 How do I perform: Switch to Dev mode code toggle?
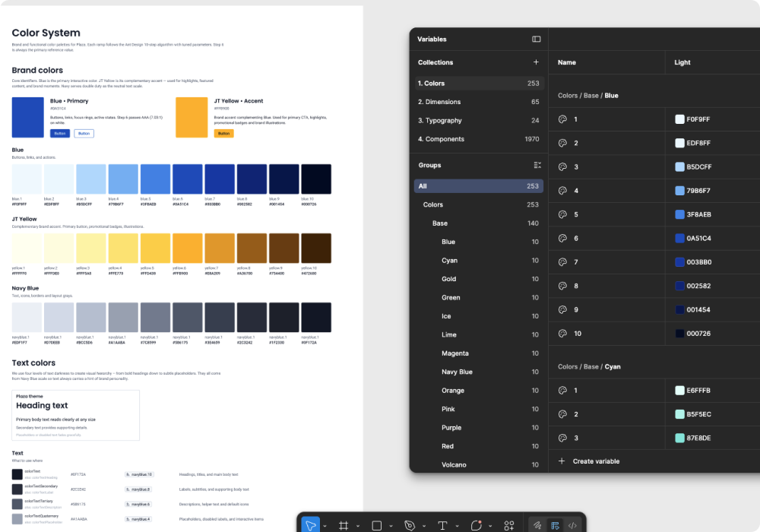(x=572, y=525)
